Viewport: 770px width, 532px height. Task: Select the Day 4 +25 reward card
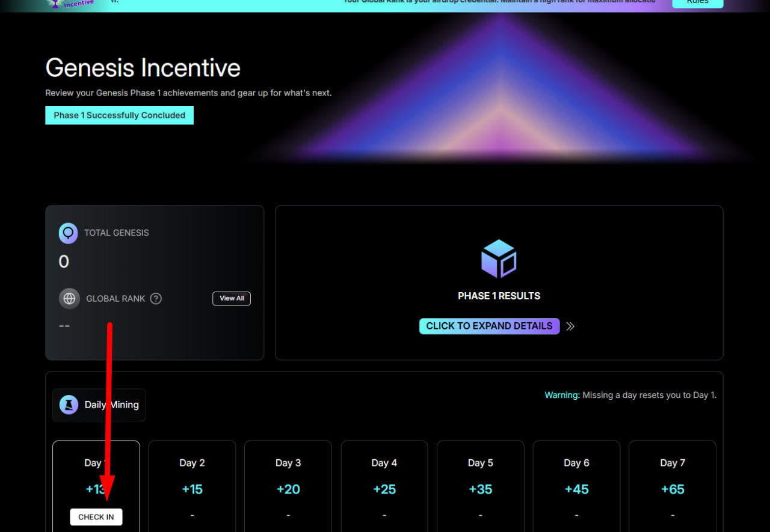click(x=384, y=486)
